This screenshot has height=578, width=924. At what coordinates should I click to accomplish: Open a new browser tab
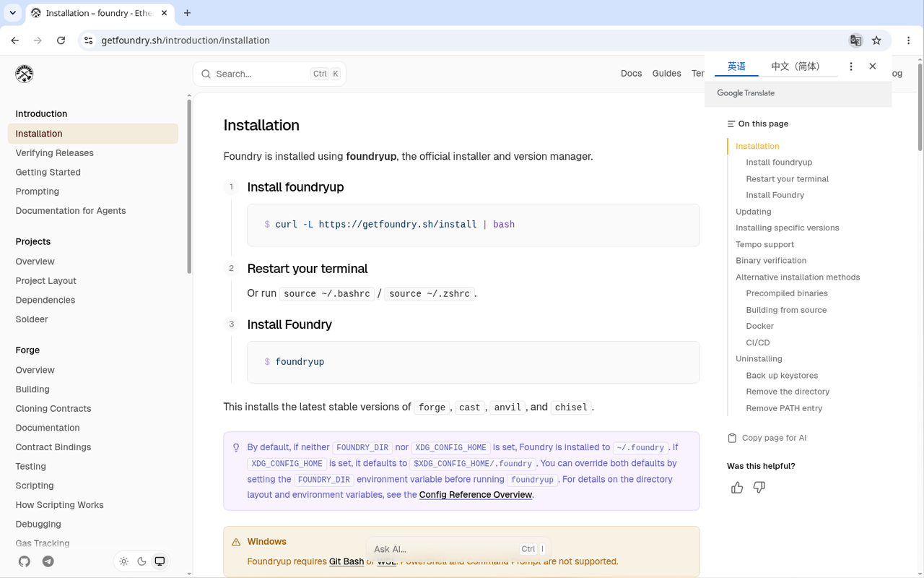(187, 13)
